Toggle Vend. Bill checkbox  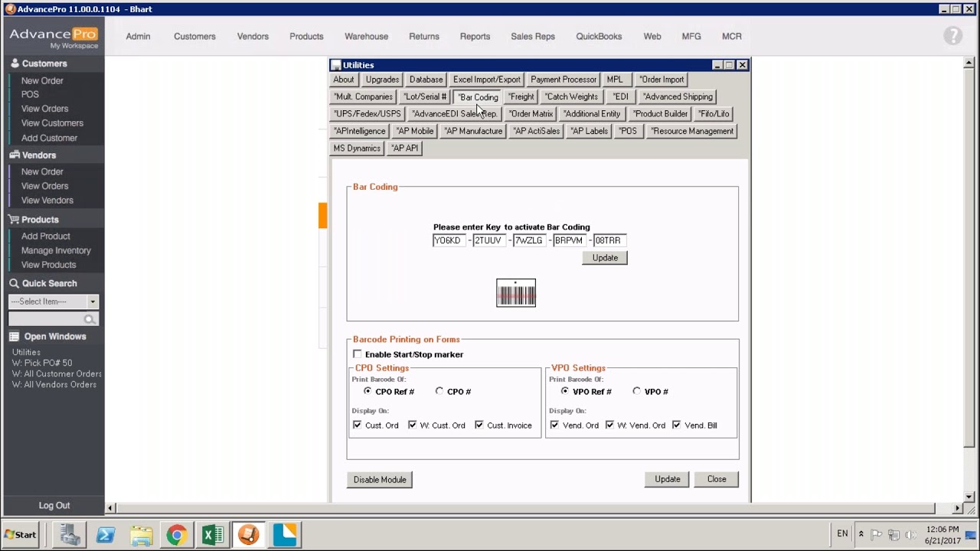(x=677, y=425)
